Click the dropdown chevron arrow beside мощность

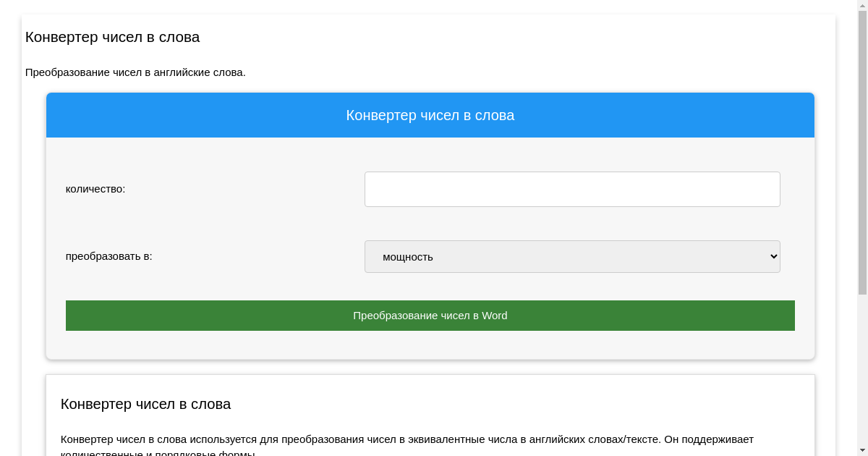click(x=773, y=256)
